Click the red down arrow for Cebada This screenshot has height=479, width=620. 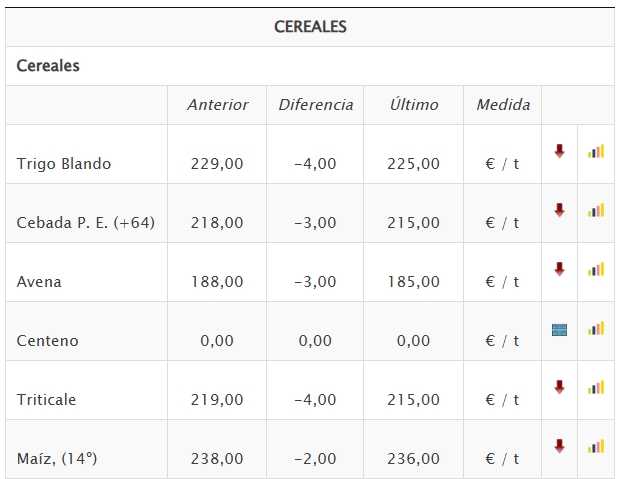point(559,210)
